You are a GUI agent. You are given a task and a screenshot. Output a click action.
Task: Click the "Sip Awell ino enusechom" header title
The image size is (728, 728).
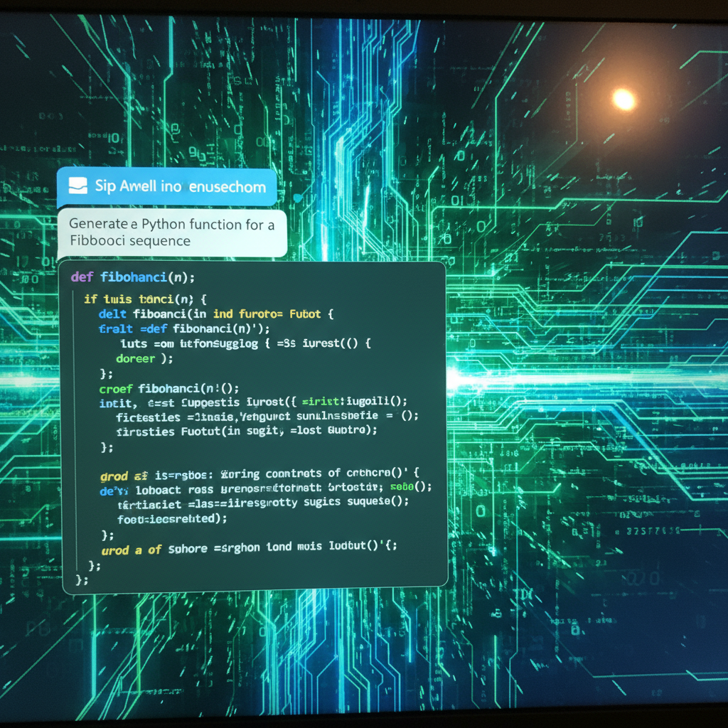180,187
